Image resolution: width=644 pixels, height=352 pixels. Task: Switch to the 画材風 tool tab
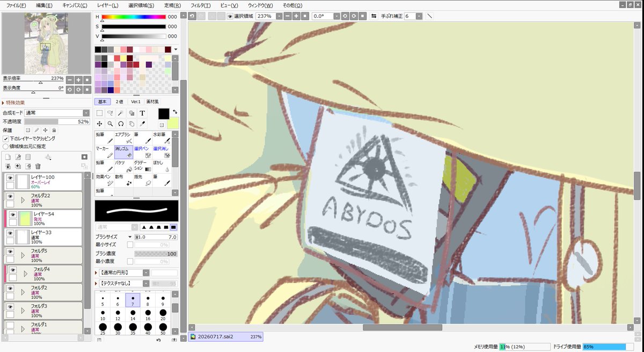pos(153,102)
